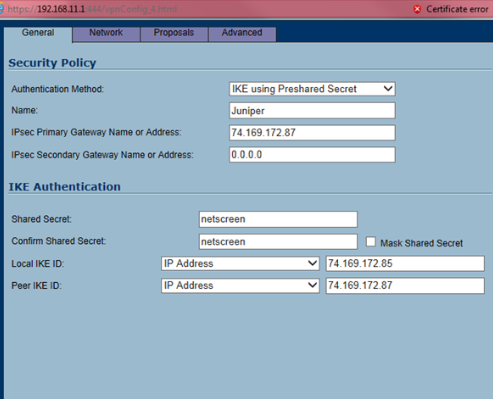Click the IPsec Primary Gateway label

click(96, 132)
